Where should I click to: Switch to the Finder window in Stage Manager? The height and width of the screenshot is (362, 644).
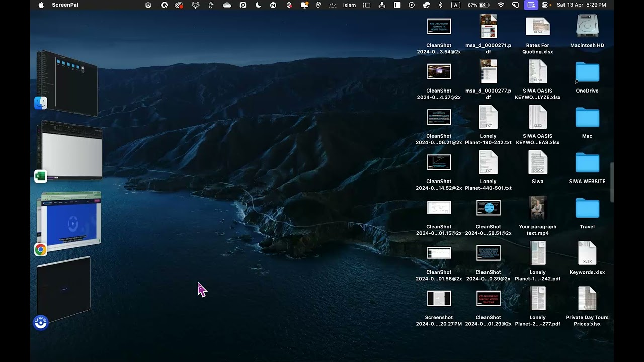click(67, 82)
